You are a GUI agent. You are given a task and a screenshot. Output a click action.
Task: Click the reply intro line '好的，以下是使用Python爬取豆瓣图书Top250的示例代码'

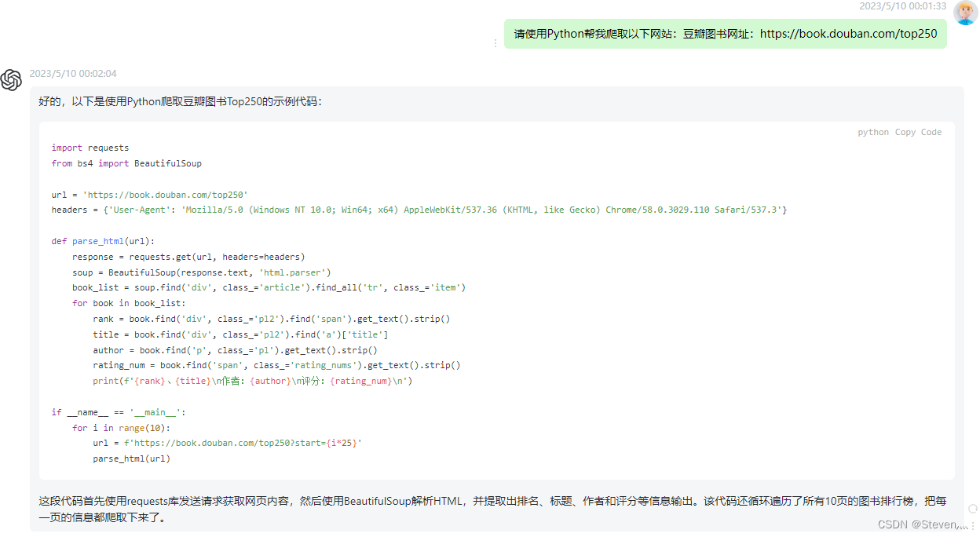tap(180, 102)
